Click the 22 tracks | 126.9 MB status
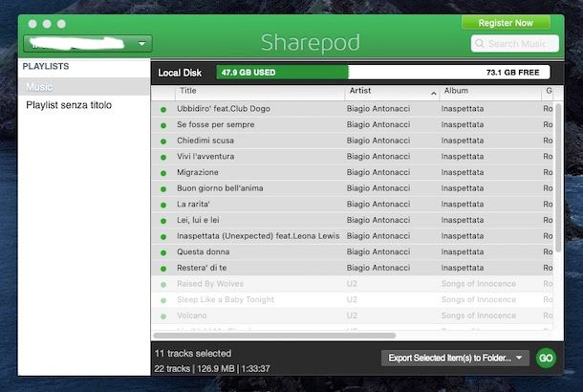The image size is (583, 392). (x=212, y=368)
